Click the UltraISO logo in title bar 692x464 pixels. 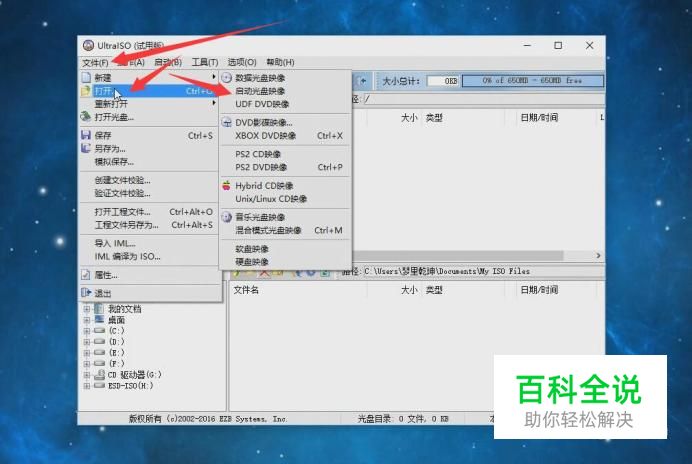click(x=88, y=45)
